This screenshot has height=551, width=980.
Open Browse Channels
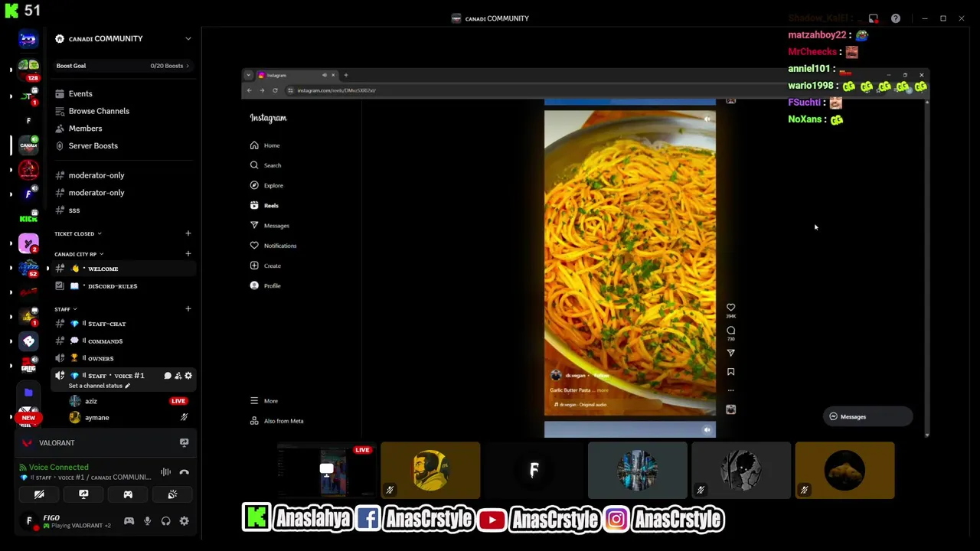click(99, 111)
